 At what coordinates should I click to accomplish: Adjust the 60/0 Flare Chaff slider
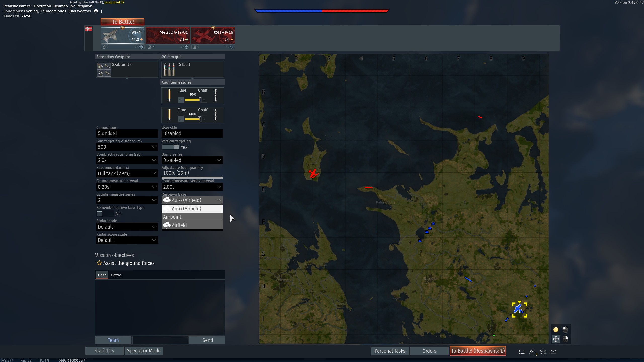pyautogui.click(x=192, y=119)
